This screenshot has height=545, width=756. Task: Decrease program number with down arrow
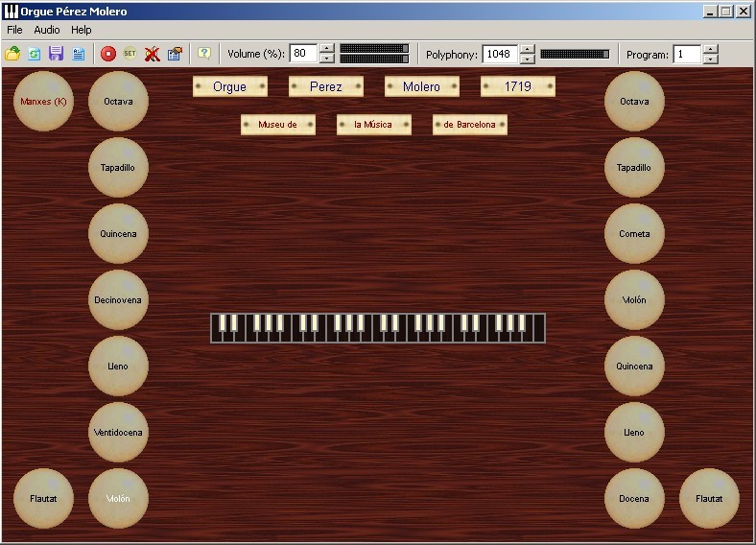711,59
